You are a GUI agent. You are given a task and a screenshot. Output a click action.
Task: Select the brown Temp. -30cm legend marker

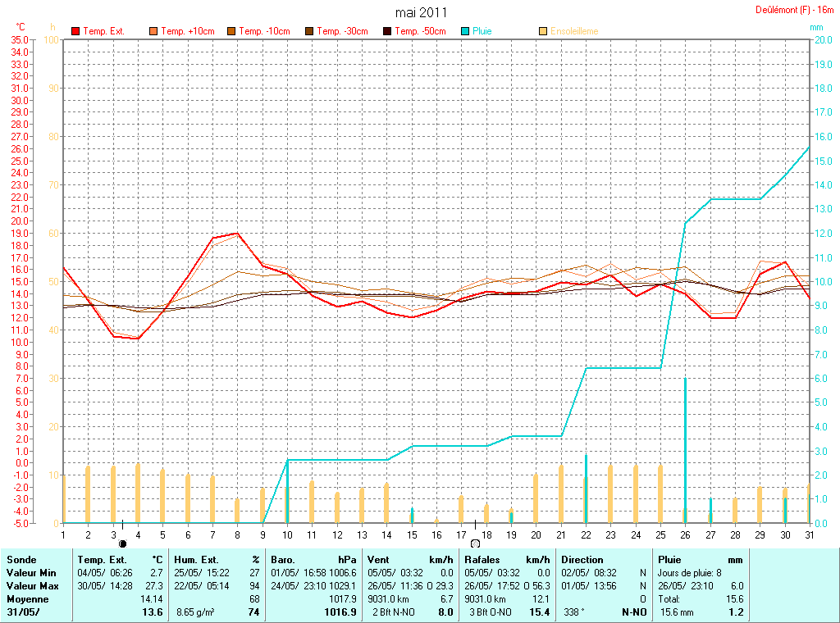coord(309,31)
